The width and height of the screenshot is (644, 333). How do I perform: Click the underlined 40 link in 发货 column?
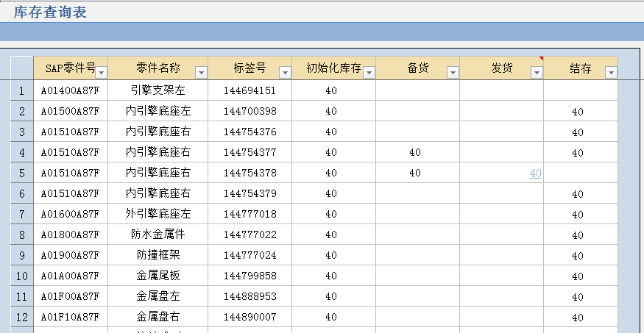tap(536, 173)
